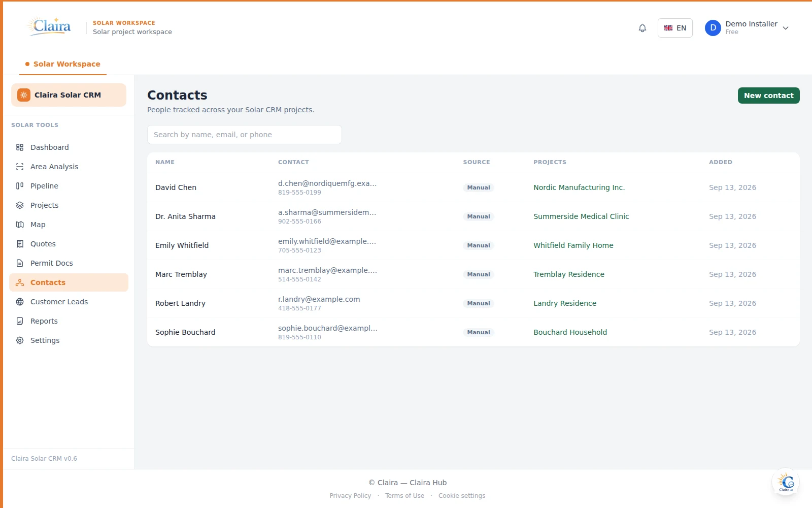Select David Chen contact name
Screen dimensions: 812x508
[176, 187]
